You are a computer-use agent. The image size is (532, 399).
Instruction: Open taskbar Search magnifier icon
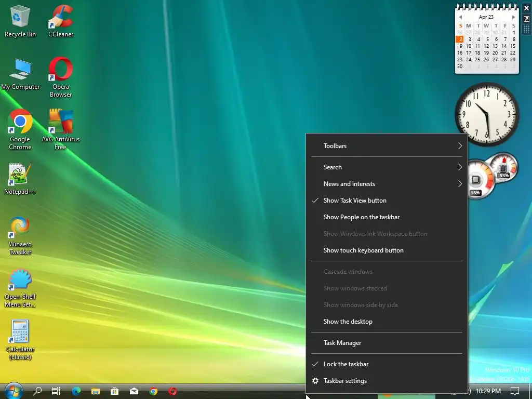coord(37,391)
